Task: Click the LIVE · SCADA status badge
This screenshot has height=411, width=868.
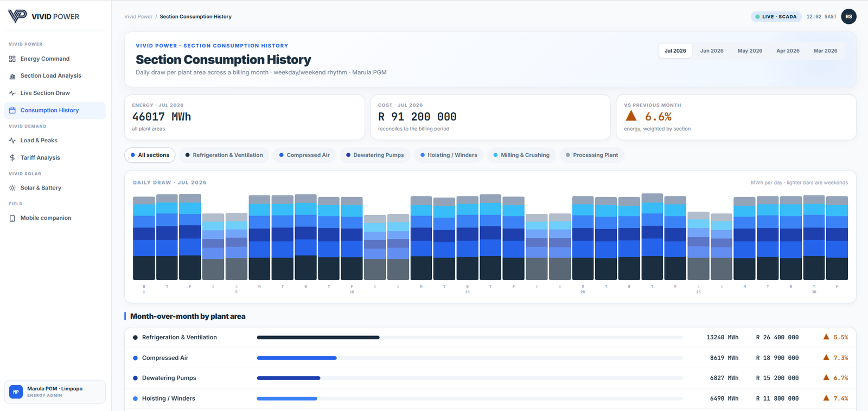Action: point(776,17)
